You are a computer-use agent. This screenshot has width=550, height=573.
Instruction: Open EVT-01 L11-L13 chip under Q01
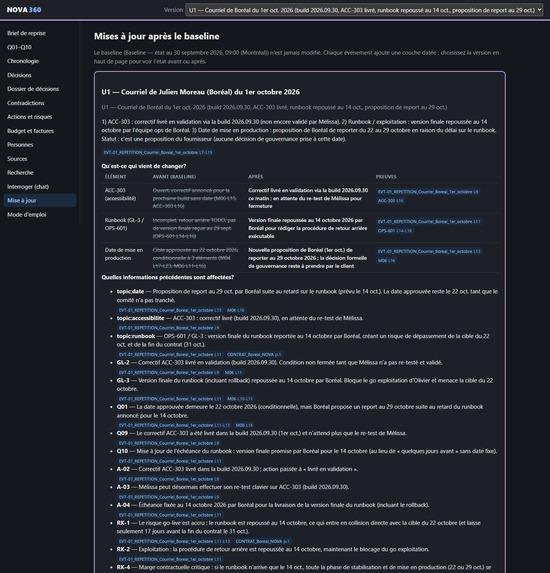point(174,425)
